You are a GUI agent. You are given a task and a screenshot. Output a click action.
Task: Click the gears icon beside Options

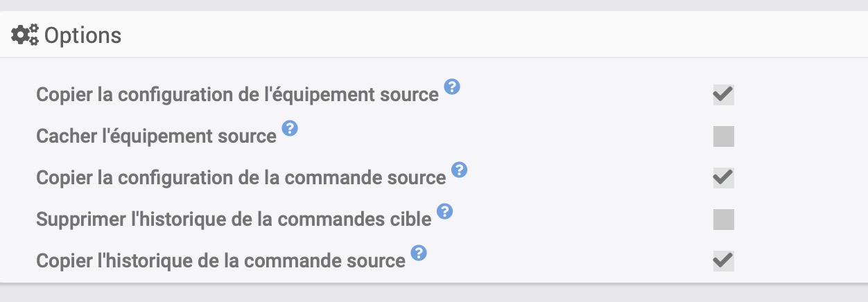click(x=25, y=35)
